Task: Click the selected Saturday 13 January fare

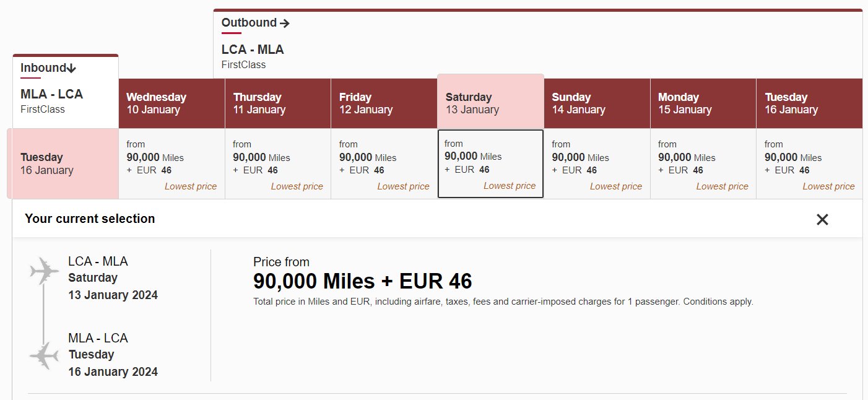Action: click(x=490, y=164)
